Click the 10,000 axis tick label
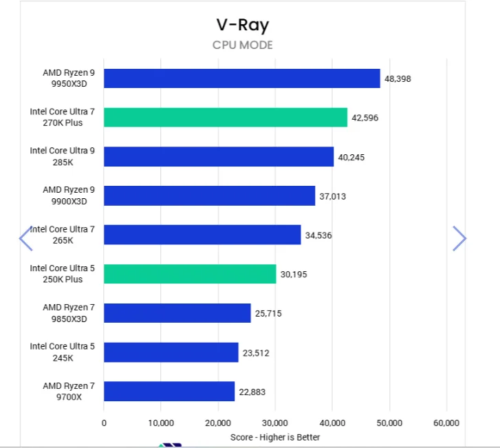The height and width of the screenshot is (448, 500). coord(161,423)
